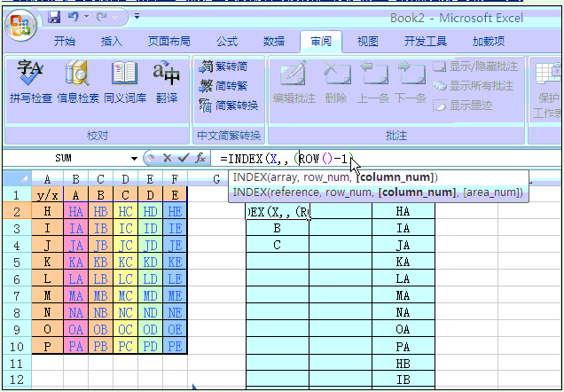
Task: Click the fx insert function button
Action: 200,158
